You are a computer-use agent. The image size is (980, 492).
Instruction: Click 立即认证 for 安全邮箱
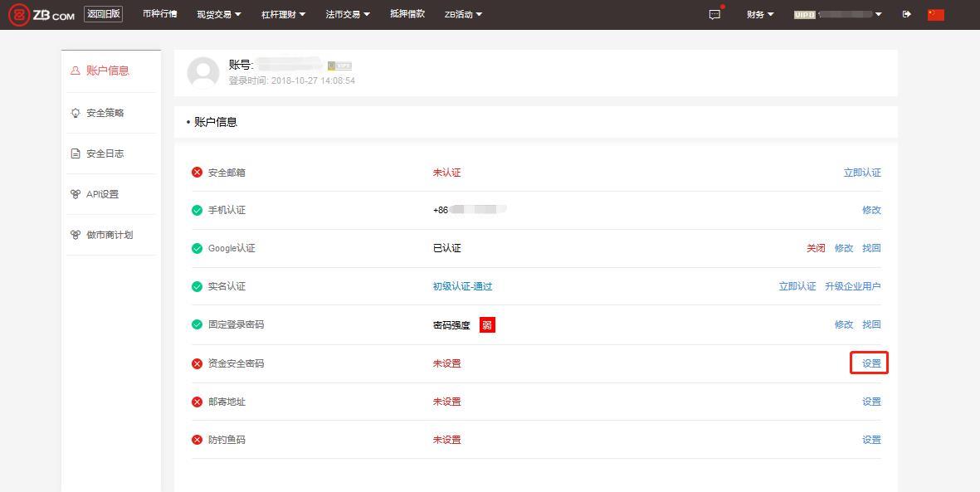(x=862, y=173)
